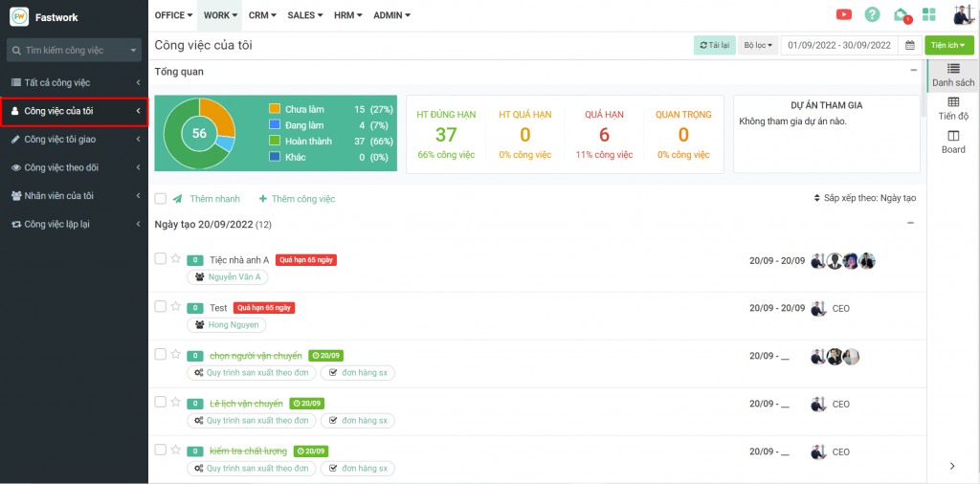Open the Tiện ích dropdown
980x484 pixels.
pyautogui.click(x=948, y=45)
